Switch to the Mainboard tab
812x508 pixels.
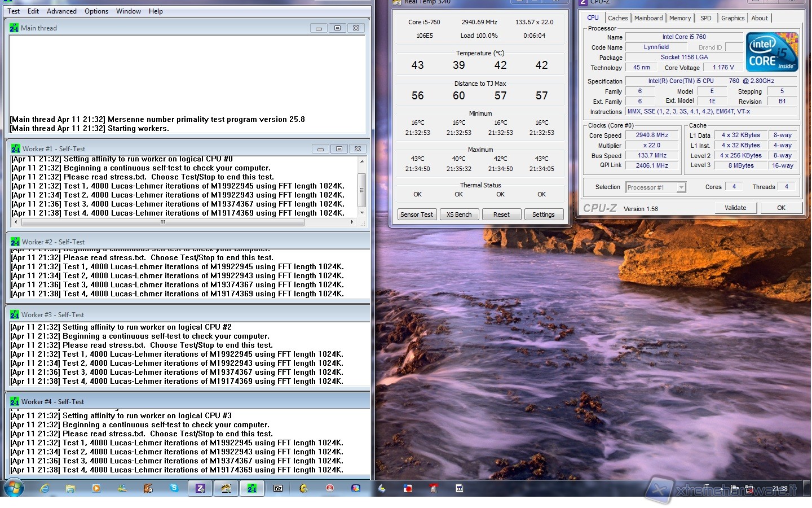pos(648,18)
